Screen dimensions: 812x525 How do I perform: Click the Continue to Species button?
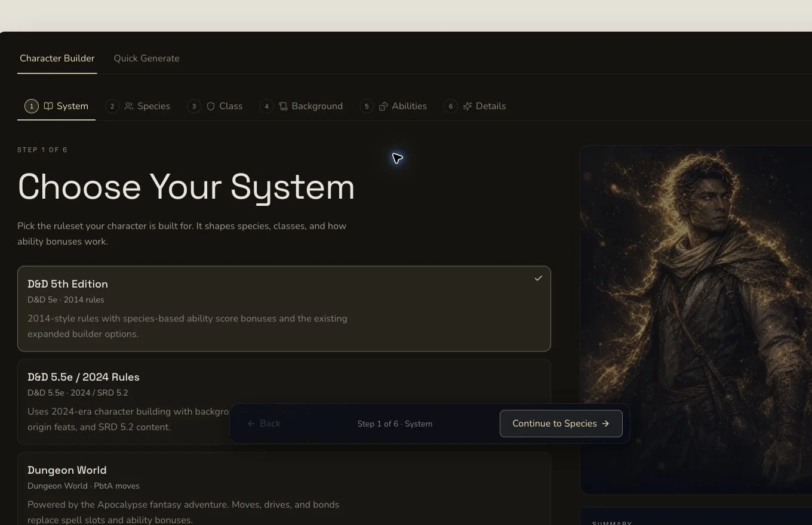[x=561, y=424]
